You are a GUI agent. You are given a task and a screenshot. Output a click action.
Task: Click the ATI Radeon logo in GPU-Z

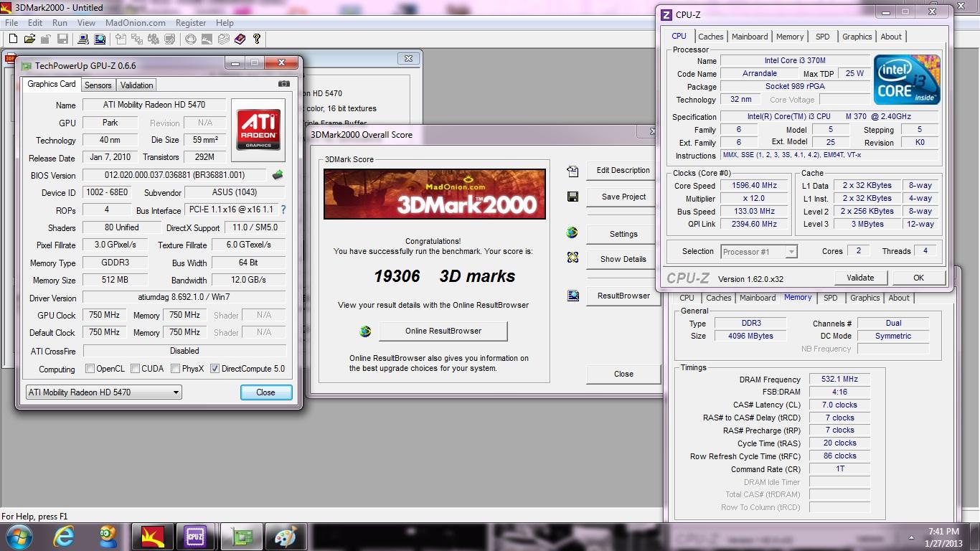pyautogui.click(x=258, y=130)
